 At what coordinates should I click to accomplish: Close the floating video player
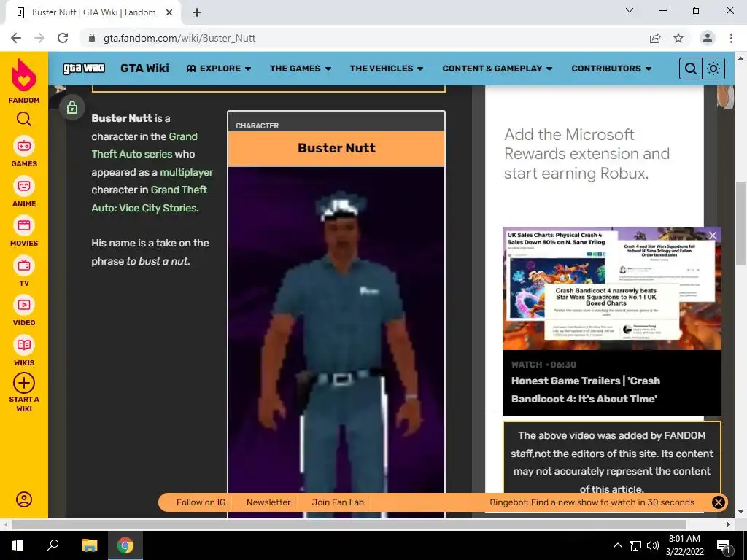713,236
